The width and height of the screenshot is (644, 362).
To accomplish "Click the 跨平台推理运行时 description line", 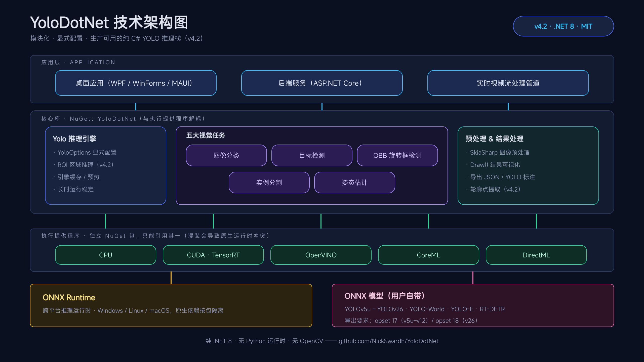I will pyautogui.click(x=133, y=310).
